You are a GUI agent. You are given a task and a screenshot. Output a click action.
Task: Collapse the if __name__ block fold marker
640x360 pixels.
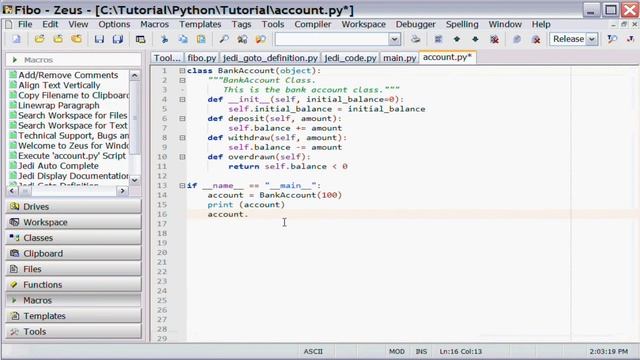pyautogui.click(x=182, y=185)
